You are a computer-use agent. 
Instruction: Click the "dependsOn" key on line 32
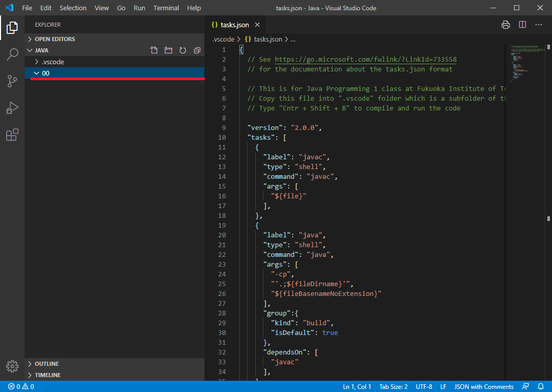(x=285, y=352)
